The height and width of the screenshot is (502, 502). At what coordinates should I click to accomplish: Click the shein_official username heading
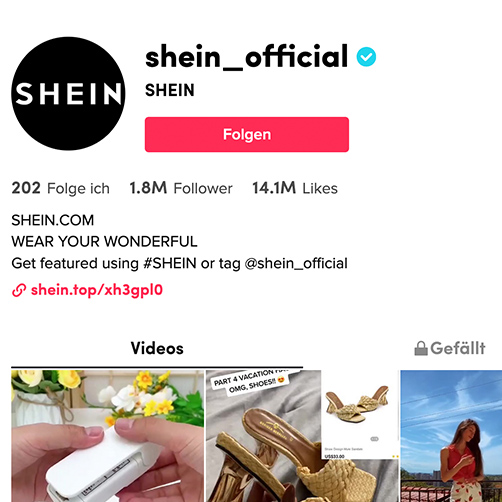click(247, 57)
